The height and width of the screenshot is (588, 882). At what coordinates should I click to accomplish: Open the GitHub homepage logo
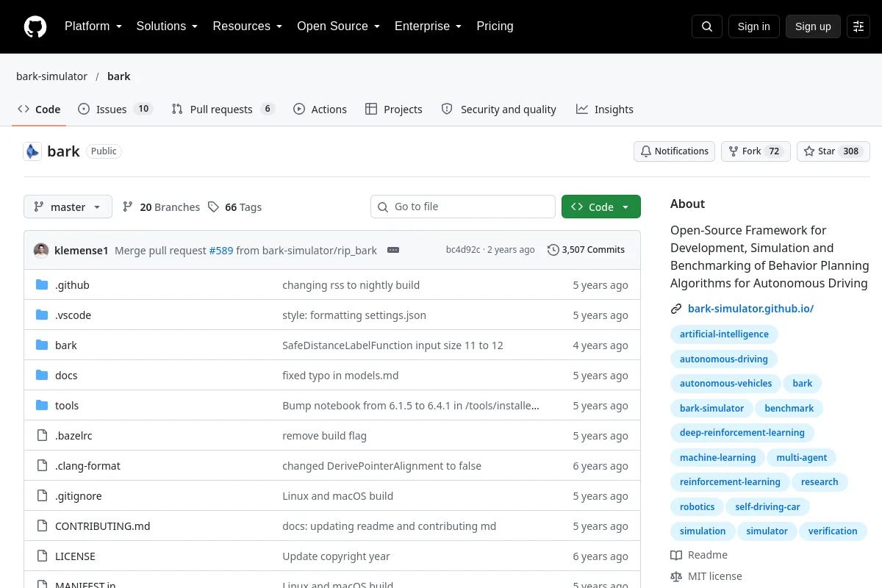(35, 26)
